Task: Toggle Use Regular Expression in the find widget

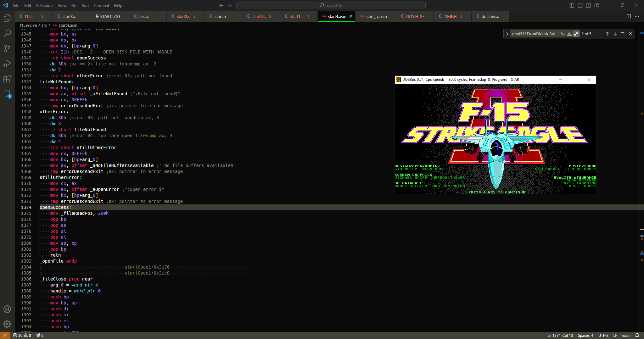Action: click(576, 34)
